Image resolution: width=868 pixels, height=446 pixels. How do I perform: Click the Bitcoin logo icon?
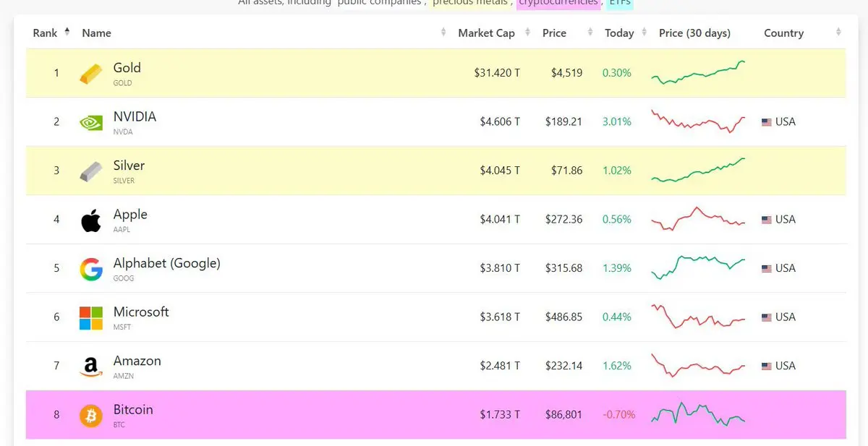[x=91, y=415]
